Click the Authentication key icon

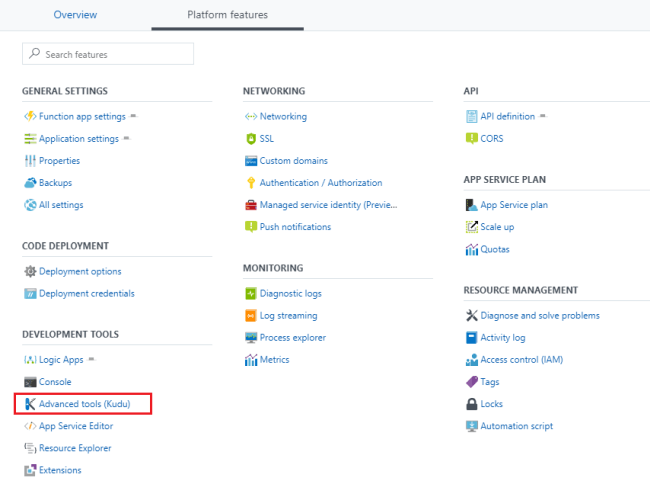click(251, 183)
